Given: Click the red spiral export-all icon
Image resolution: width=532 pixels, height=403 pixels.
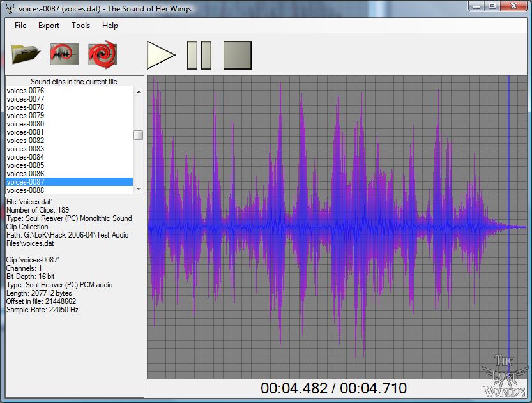Looking at the screenshot, I should coord(102,54).
